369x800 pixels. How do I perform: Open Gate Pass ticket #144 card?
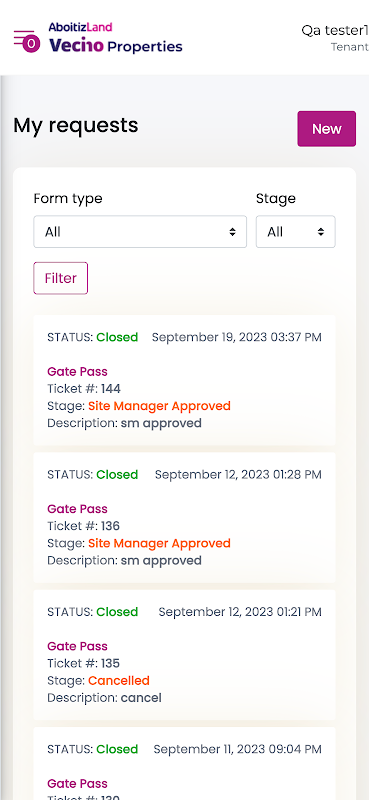pyautogui.click(x=184, y=380)
